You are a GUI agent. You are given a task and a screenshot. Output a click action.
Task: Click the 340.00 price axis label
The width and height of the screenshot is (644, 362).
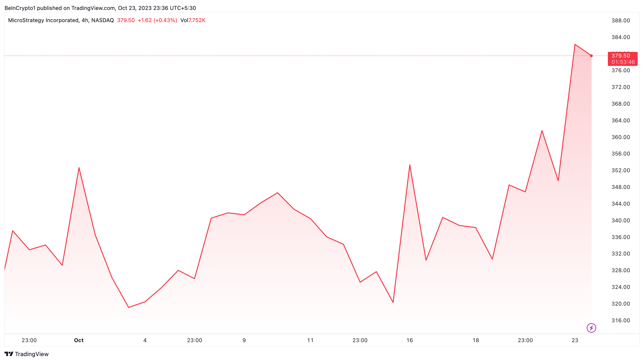(x=621, y=220)
